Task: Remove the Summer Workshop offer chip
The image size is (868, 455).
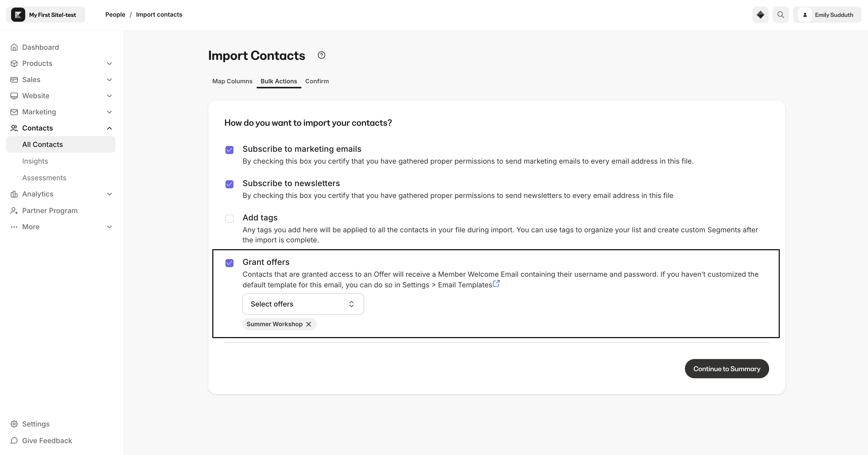Action: pyautogui.click(x=308, y=324)
